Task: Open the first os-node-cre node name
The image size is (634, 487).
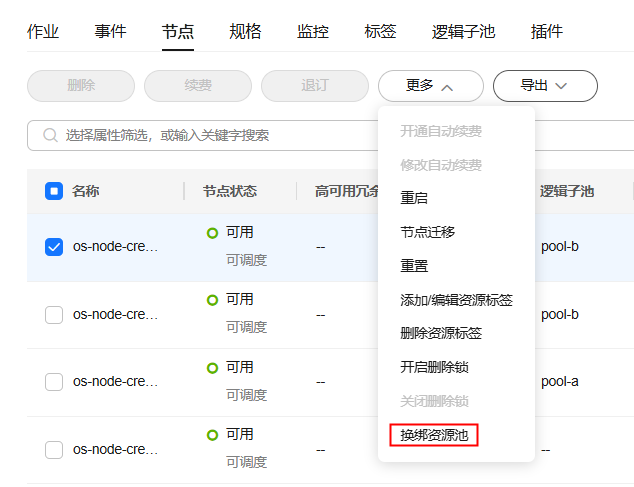Action: (115, 246)
